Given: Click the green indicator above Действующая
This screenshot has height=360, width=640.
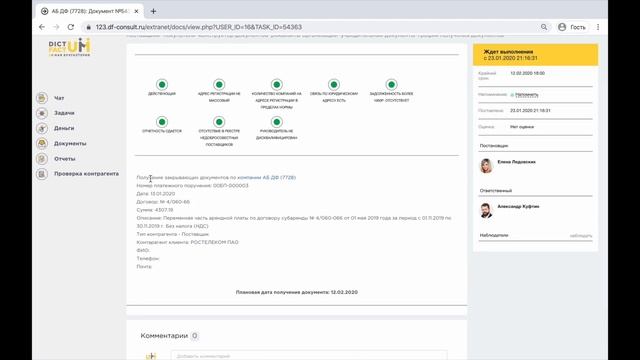Looking at the screenshot, I should (162, 84).
